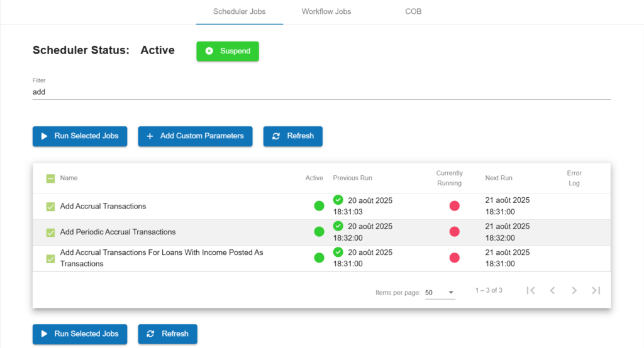Toggle the select-all checkbox in the table header
Image resolution: width=644 pixels, height=348 pixels.
click(50, 178)
